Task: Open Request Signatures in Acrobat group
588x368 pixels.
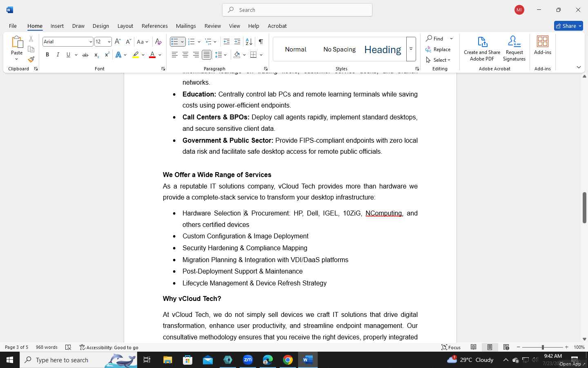Action: coord(514,49)
